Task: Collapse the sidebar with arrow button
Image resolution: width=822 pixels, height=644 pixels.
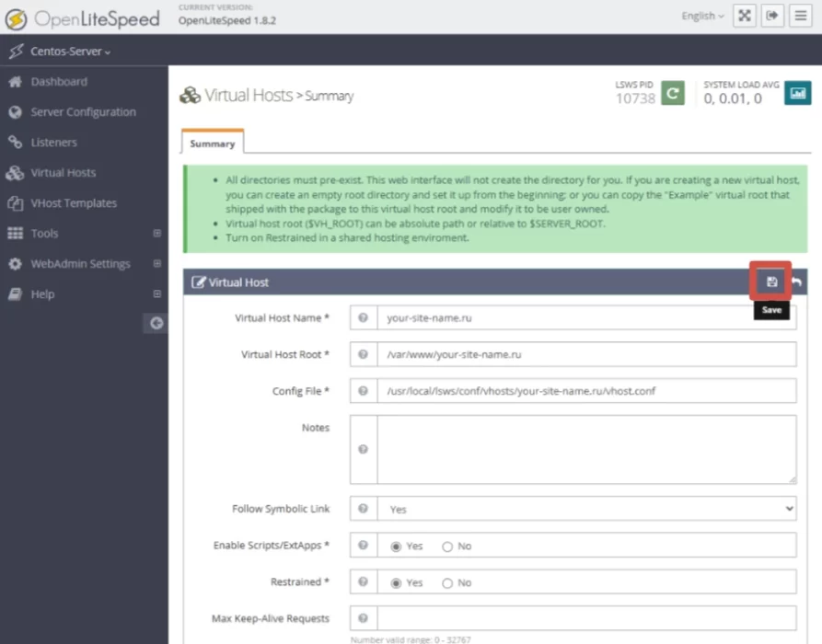Action: (156, 323)
